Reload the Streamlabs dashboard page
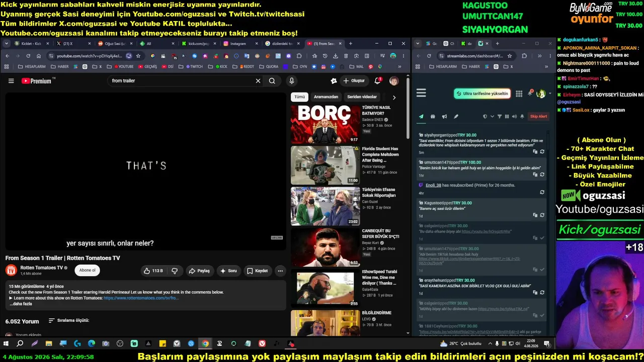Image resolution: width=644 pixels, height=362 pixels. tap(429, 56)
